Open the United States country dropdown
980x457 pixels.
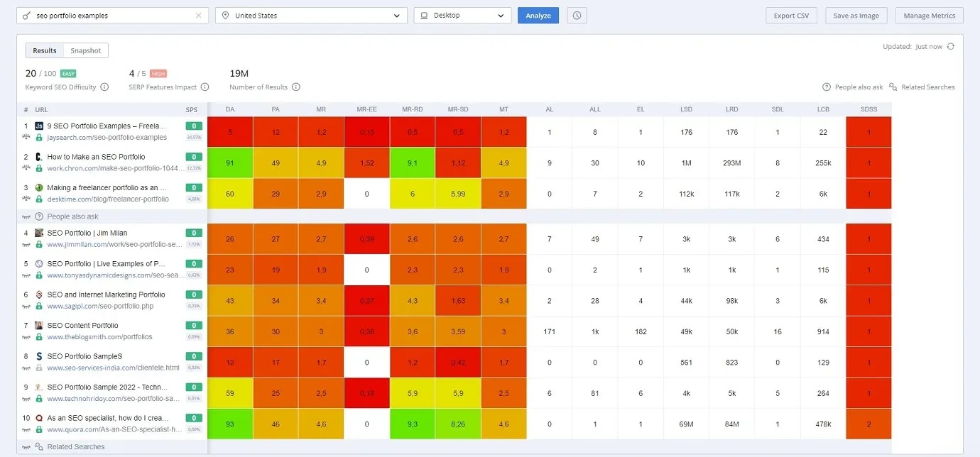pos(311,16)
